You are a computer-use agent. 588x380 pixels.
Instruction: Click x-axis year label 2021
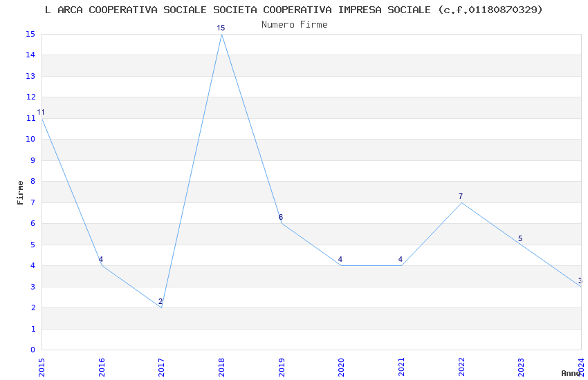coord(401,368)
